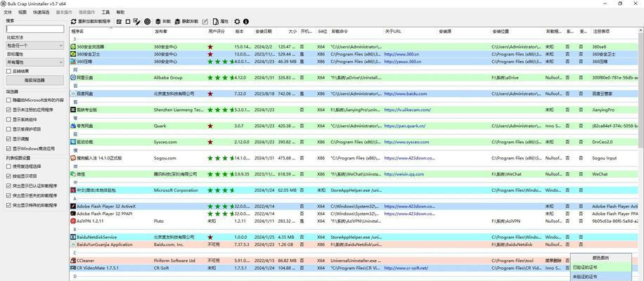Select the 360安全浏览器 app icon
Screen dimensions: 644x281
click(x=73, y=47)
